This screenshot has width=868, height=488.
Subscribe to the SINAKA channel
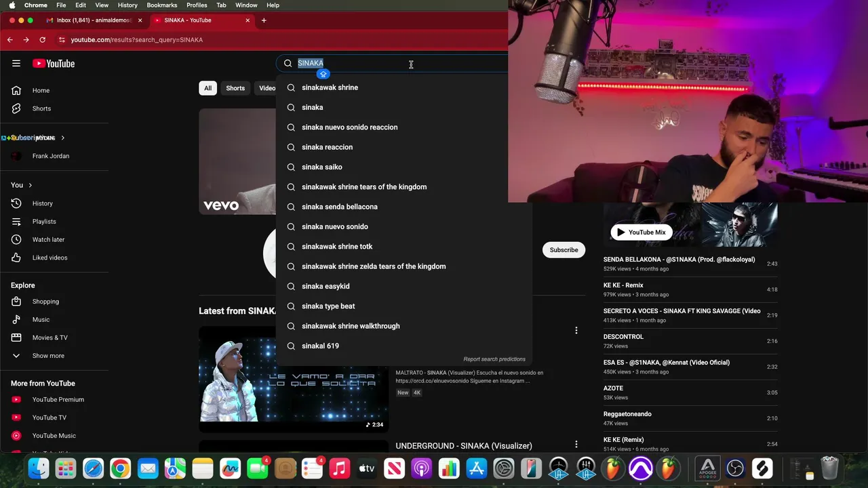(564, 250)
